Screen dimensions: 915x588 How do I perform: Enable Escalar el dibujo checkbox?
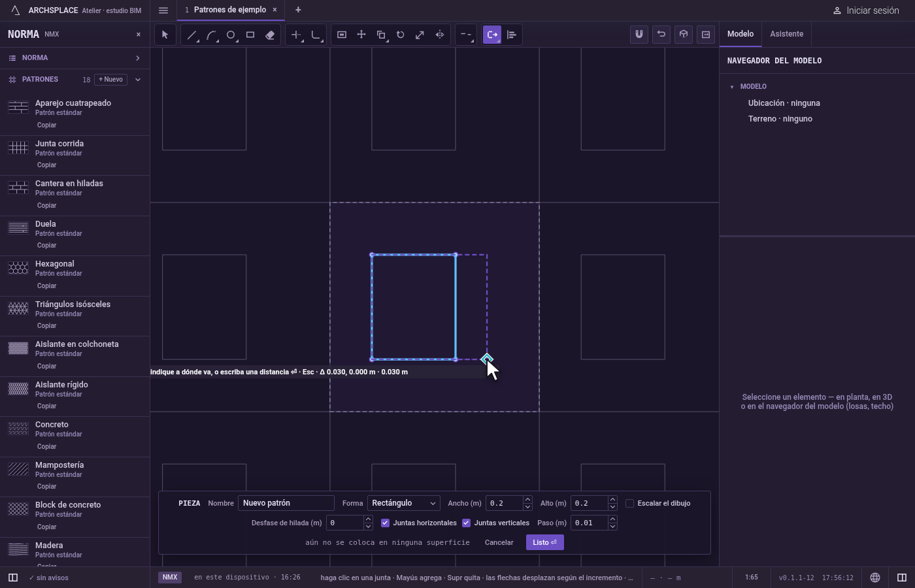(x=629, y=503)
